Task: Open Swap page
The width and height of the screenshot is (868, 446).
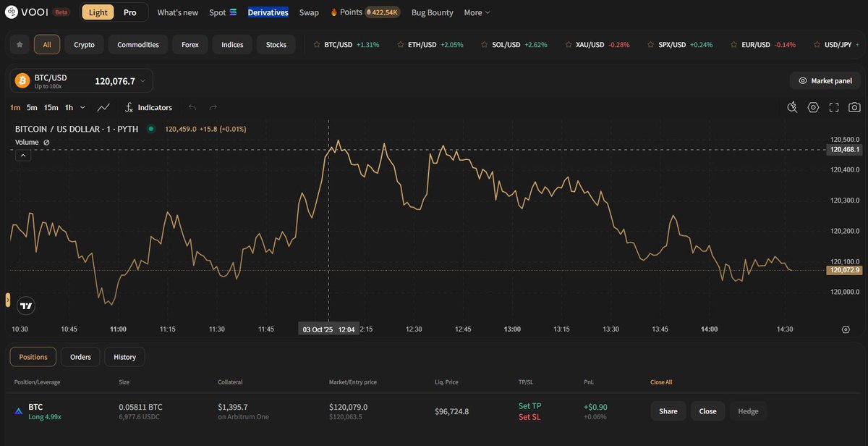Action: pyautogui.click(x=309, y=12)
